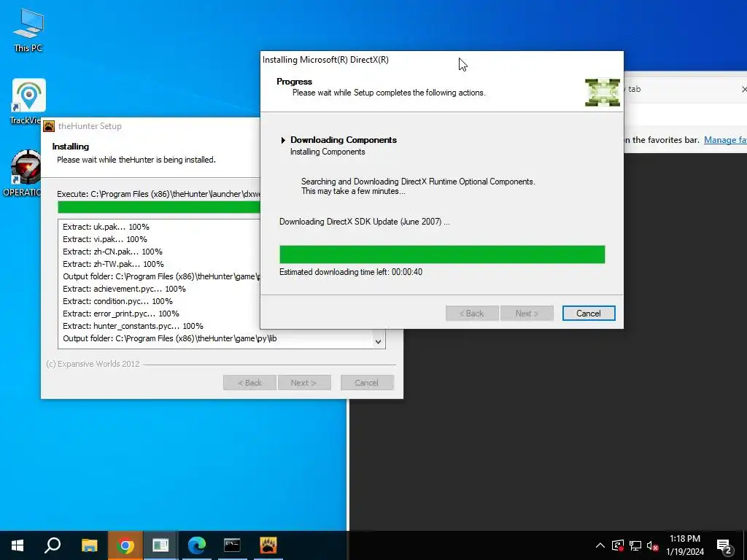Click the disabled Next button in DirectX setup
The image size is (747, 560).
click(x=527, y=314)
